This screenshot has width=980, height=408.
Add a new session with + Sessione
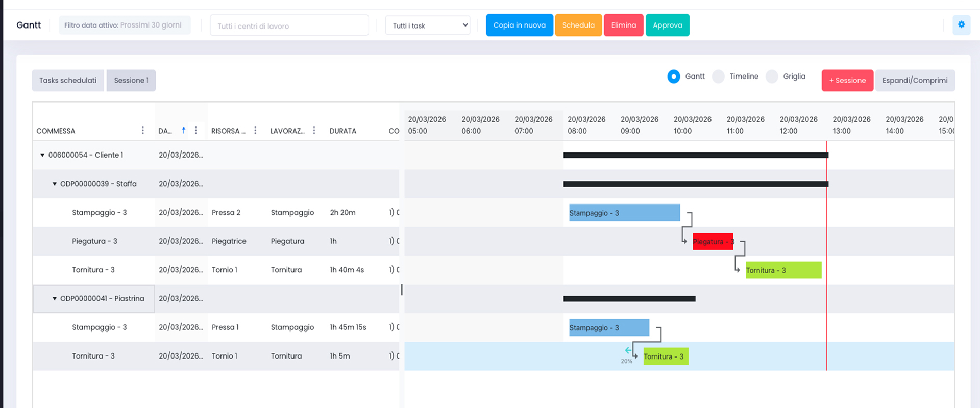click(847, 81)
